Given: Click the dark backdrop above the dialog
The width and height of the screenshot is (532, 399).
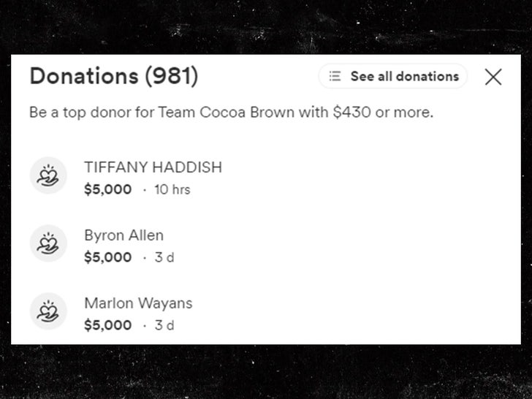Looking at the screenshot, I should pyautogui.click(x=266, y=26).
